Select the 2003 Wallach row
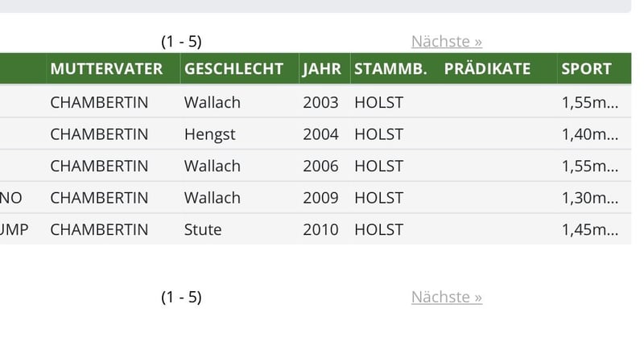The width and height of the screenshot is (644, 341). tap(316, 102)
